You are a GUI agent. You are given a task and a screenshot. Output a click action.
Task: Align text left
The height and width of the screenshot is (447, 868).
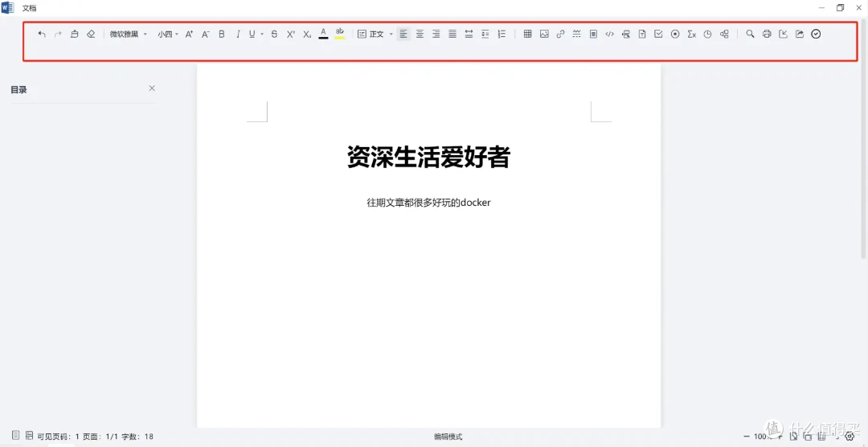[x=403, y=35]
